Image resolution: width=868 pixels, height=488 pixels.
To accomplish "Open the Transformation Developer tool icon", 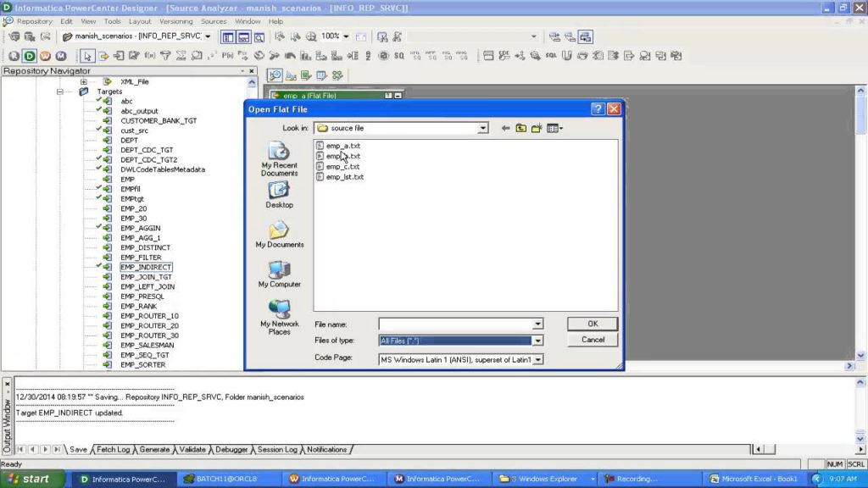I will click(306, 75).
